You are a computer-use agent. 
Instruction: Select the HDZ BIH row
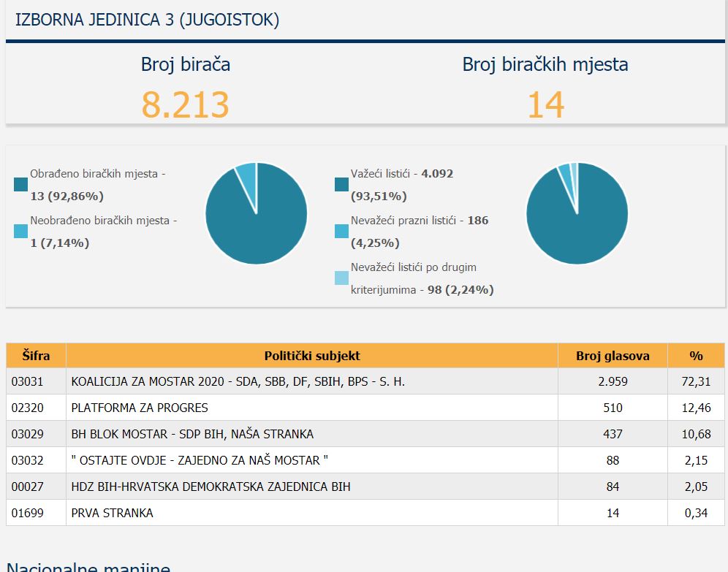pyautogui.click(x=365, y=487)
